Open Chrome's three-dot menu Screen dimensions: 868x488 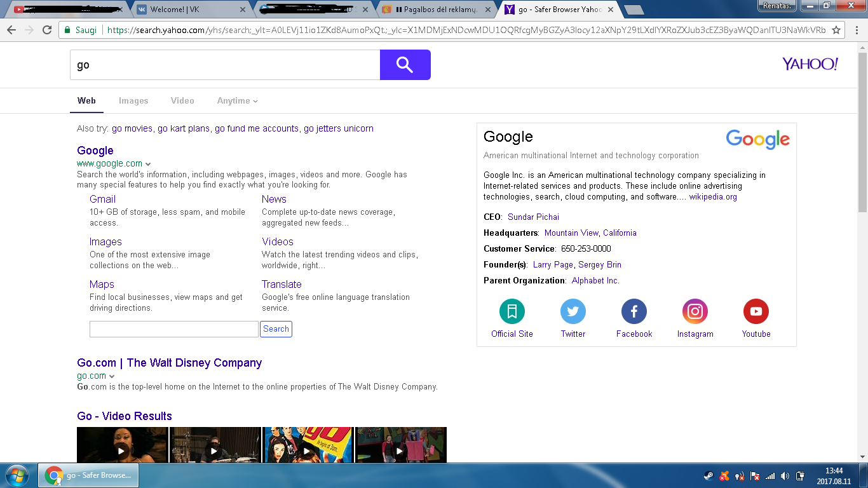click(855, 30)
